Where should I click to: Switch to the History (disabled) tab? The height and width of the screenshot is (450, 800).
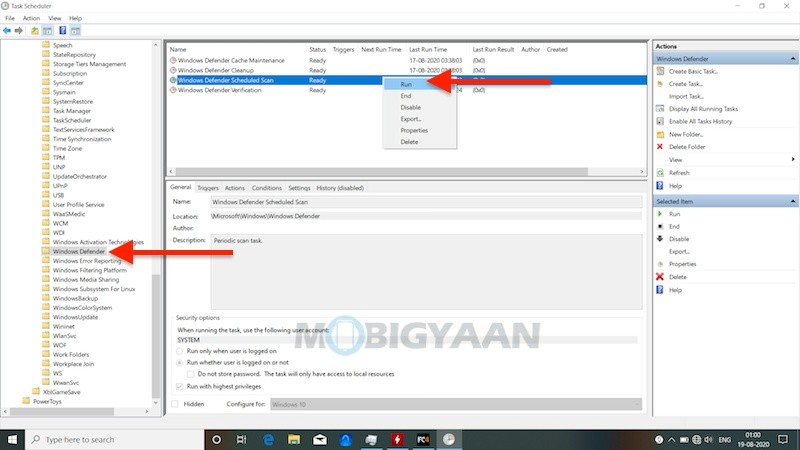pos(340,188)
